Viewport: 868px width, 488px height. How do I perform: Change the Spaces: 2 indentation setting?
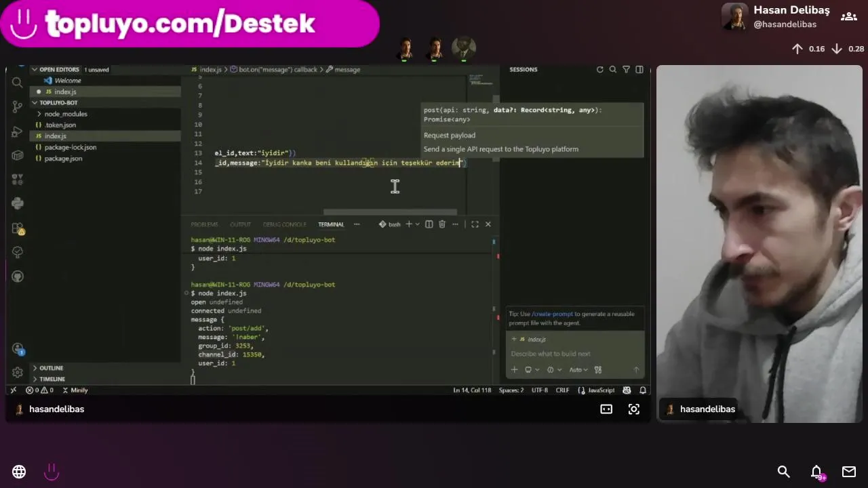coord(511,390)
